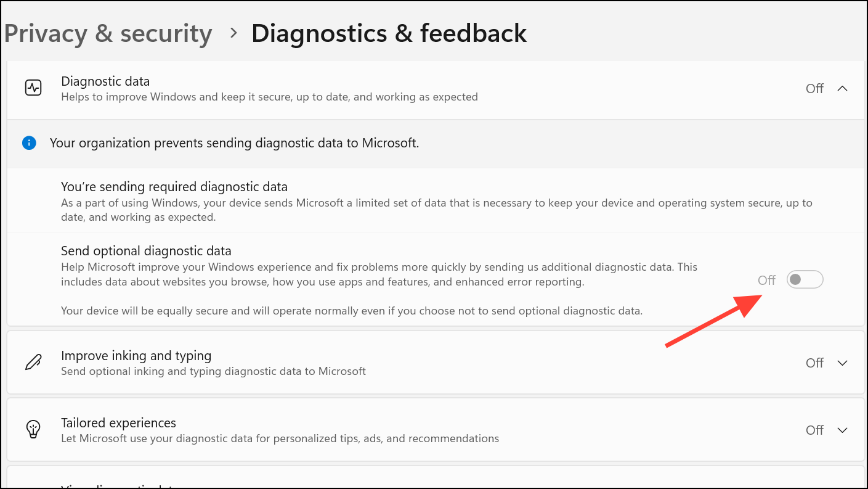Viewport: 868px width, 489px height.
Task: Click the pen icon beside Improve inking and typing
Action: pos(33,363)
